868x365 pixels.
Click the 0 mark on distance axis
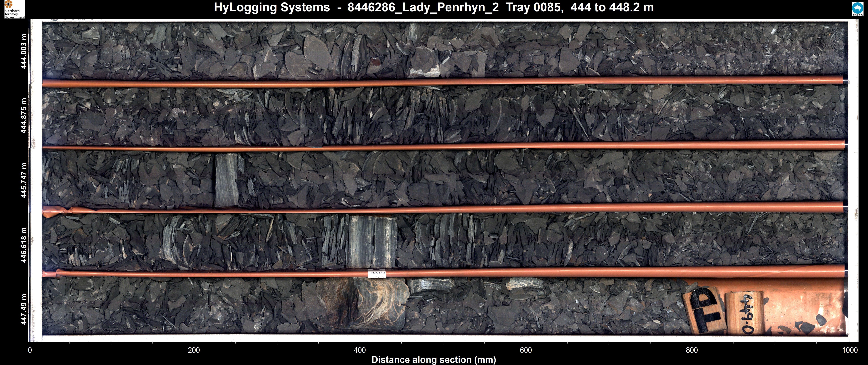[x=30, y=350]
